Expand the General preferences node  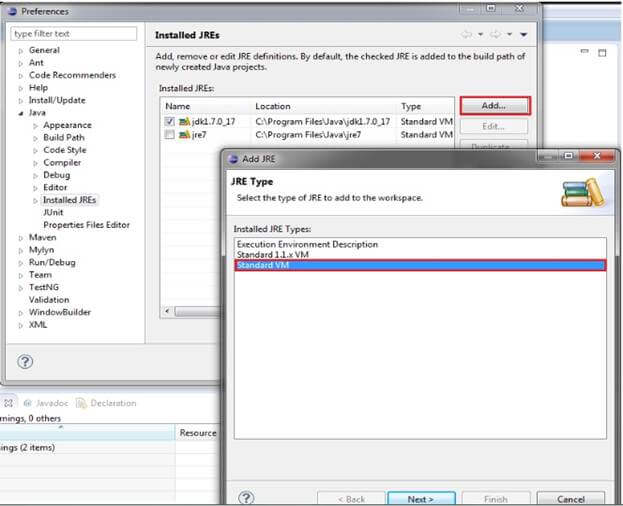point(21,51)
